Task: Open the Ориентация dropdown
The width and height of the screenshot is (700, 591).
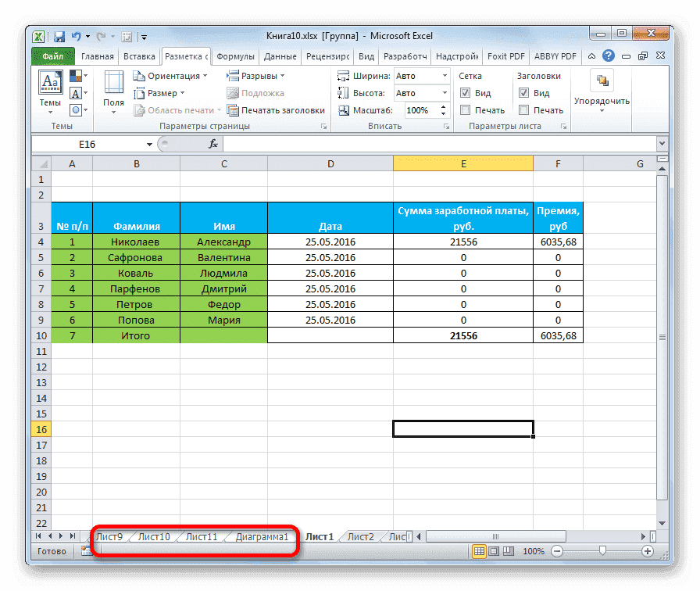Action: (x=173, y=75)
